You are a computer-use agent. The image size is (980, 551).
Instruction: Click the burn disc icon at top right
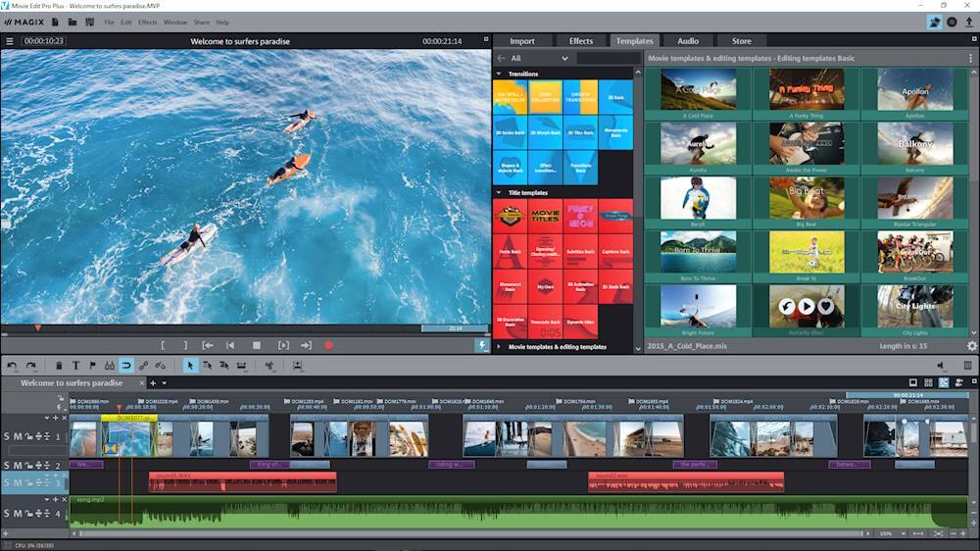[952, 22]
